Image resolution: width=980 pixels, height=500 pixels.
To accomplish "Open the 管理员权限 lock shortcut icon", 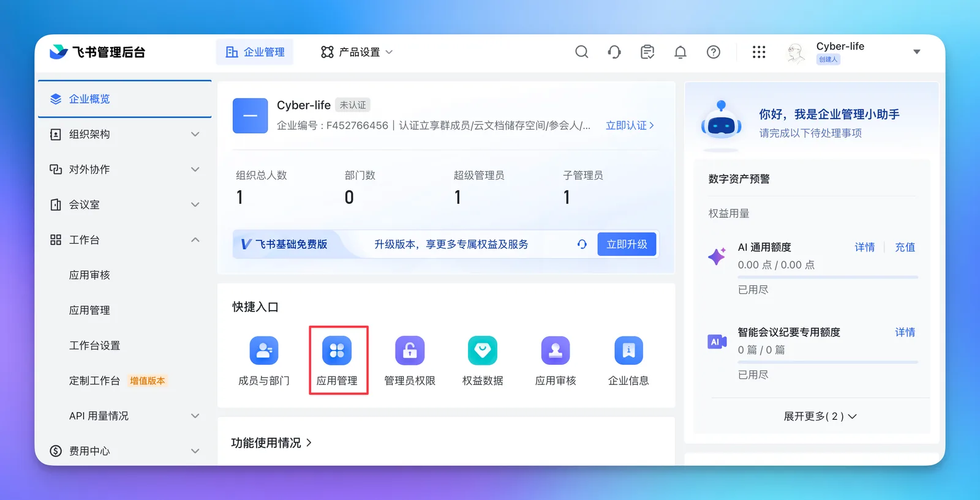I will pos(410,351).
